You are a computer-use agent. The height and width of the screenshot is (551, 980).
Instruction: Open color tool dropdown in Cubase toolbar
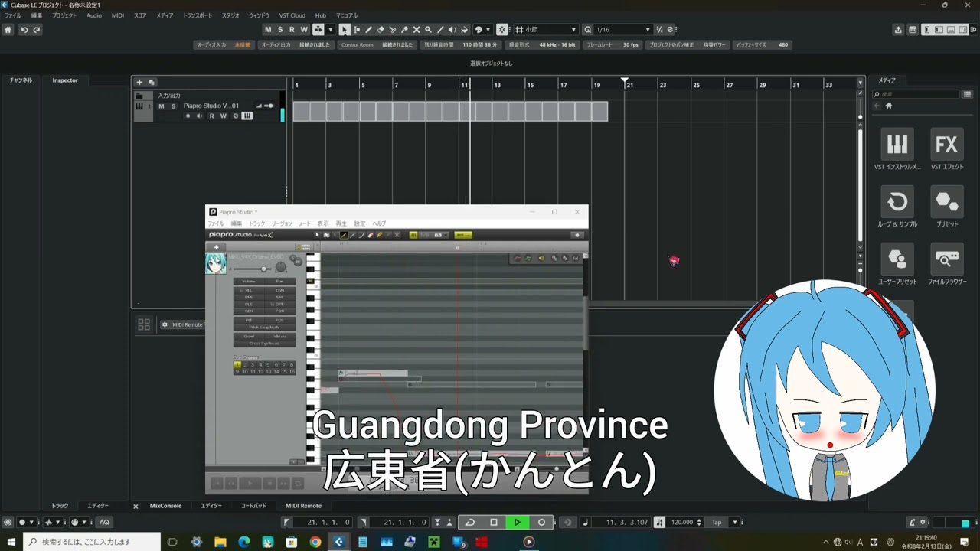(x=489, y=30)
